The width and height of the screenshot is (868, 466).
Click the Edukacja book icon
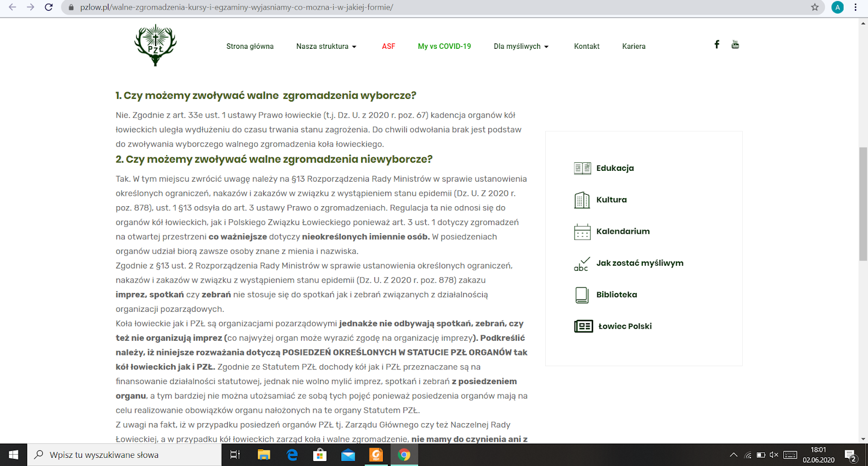pyautogui.click(x=582, y=168)
